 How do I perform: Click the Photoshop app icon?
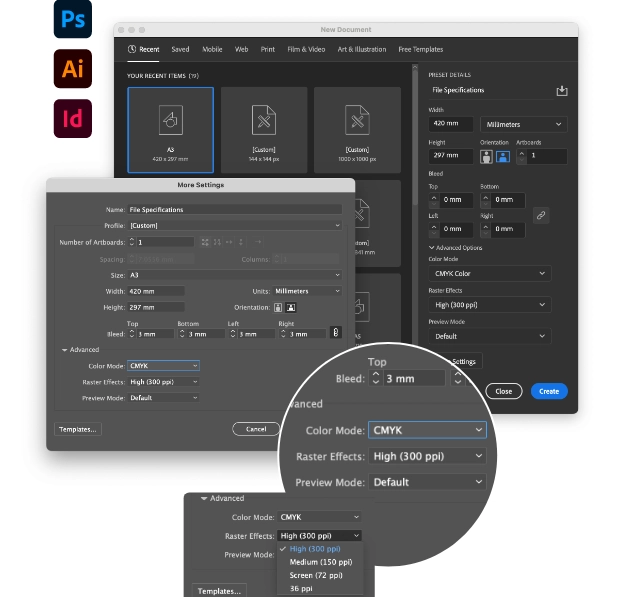click(73, 20)
